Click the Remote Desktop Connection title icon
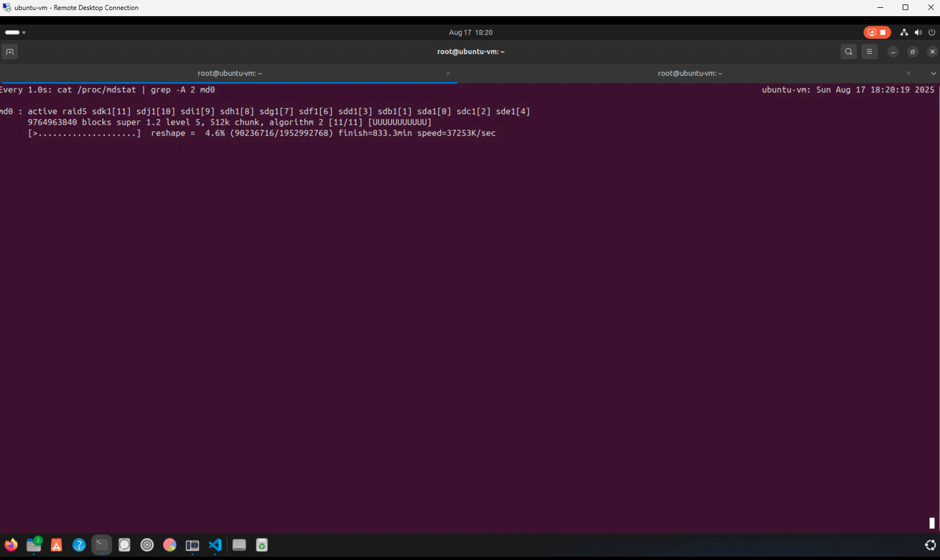 pos(7,8)
